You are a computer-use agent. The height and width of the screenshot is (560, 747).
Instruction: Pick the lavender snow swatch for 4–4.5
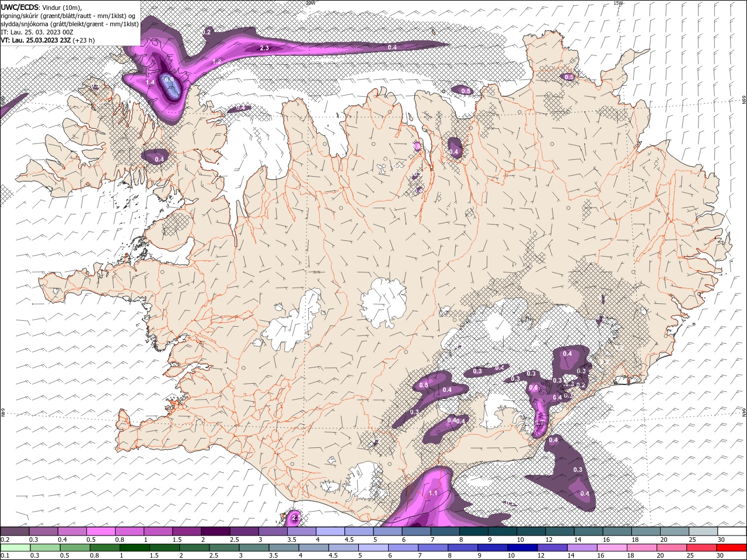(330, 531)
